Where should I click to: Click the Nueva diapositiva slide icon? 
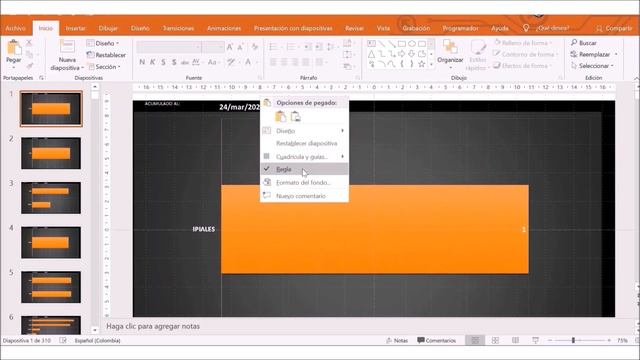tap(67, 47)
